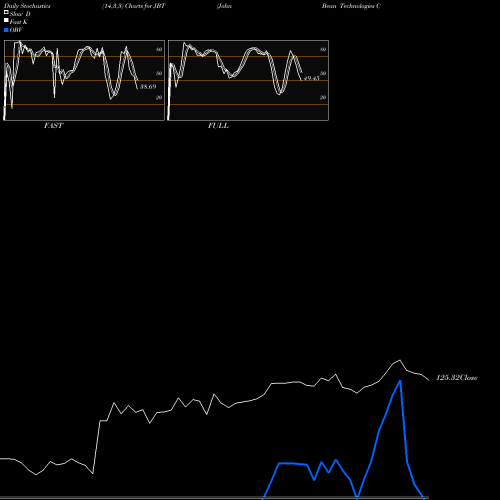500x500 pixels.
Task: Click the FULL chart label
Action: click(218, 126)
